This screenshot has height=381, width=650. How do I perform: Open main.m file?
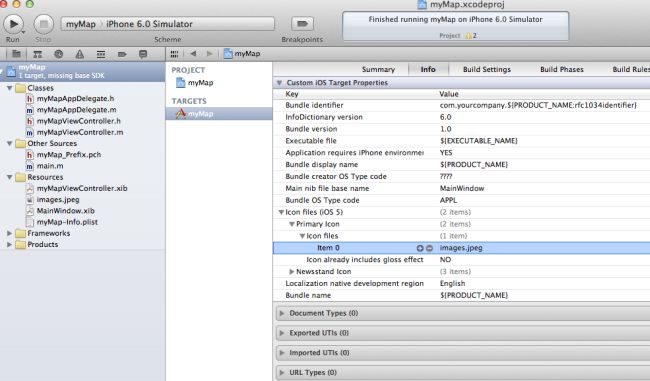coord(50,166)
